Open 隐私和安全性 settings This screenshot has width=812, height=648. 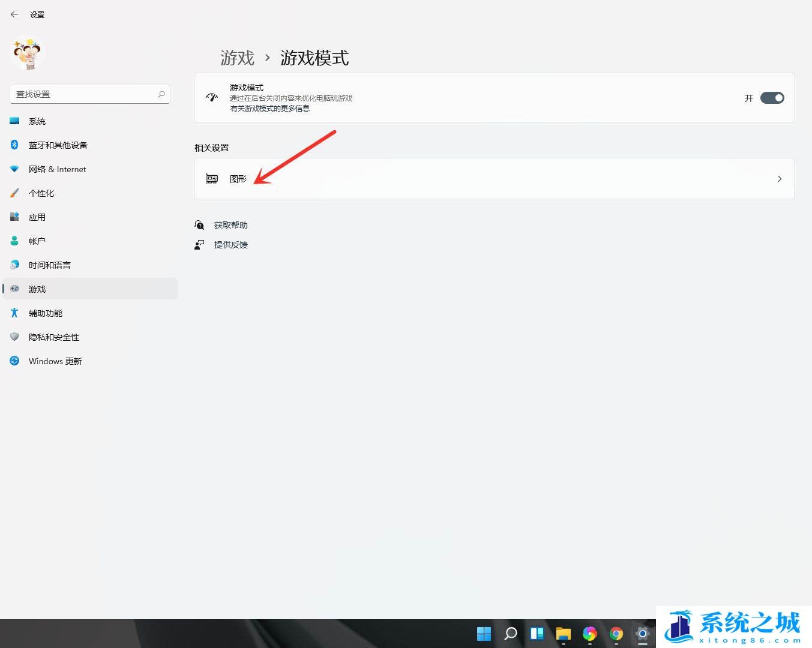(x=54, y=337)
